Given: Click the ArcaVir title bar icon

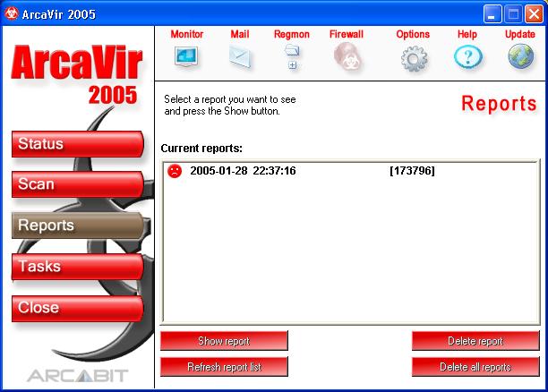Looking at the screenshot, I should (11, 13).
